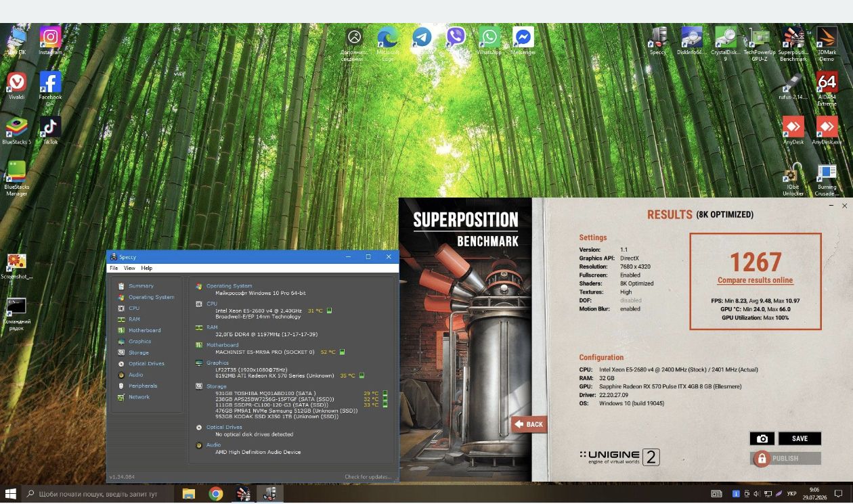The image size is (853, 504).
Task: Open File Explorer from the taskbar
Action: click(x=188, y=494)
